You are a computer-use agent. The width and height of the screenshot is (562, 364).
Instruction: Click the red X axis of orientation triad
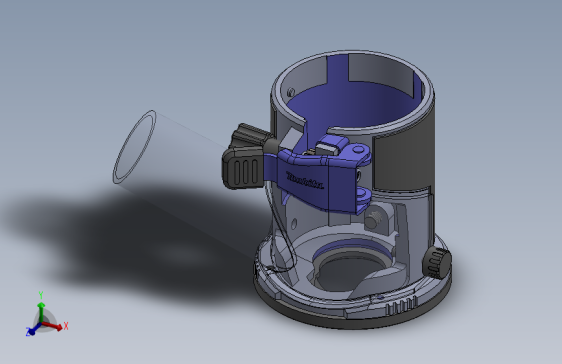click(53, 326)
